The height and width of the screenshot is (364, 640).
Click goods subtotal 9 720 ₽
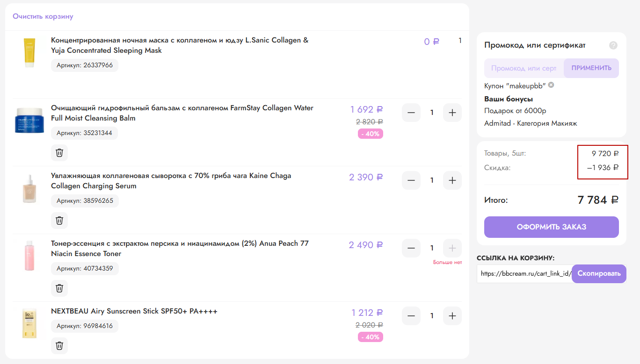[x=605, y=153]
